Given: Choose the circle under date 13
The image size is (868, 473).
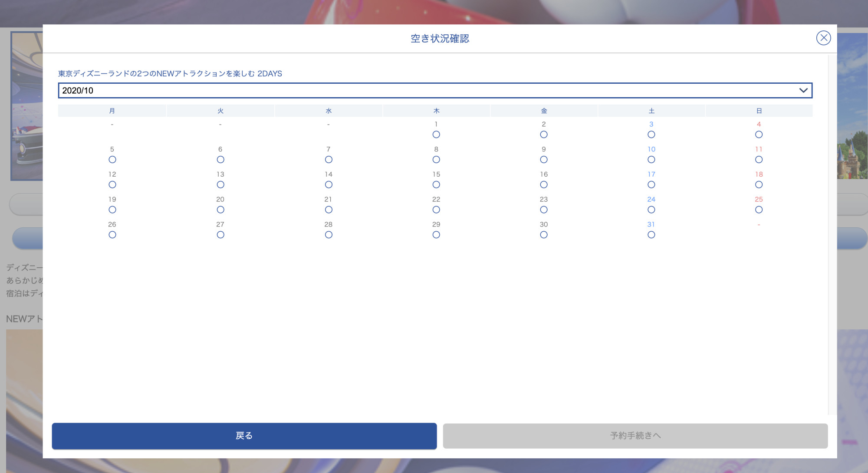Looking at the screenshot, I should [220, 185].
